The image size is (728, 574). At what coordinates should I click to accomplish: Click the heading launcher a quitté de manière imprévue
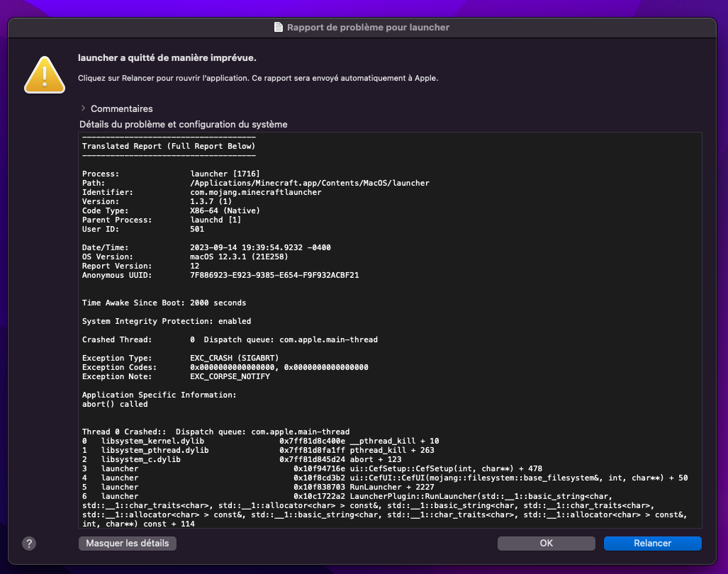click(167, 58)
